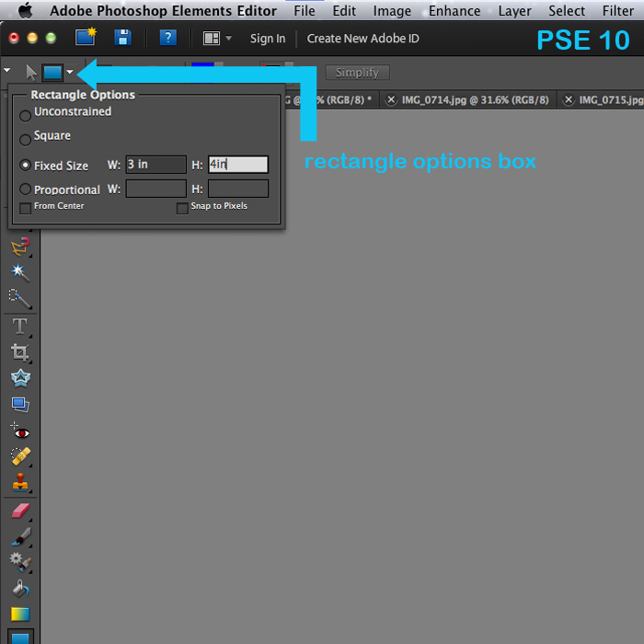This screenshot has height=644, width=644.
Task: Select the Crop tool
Action: coord(20,352)
